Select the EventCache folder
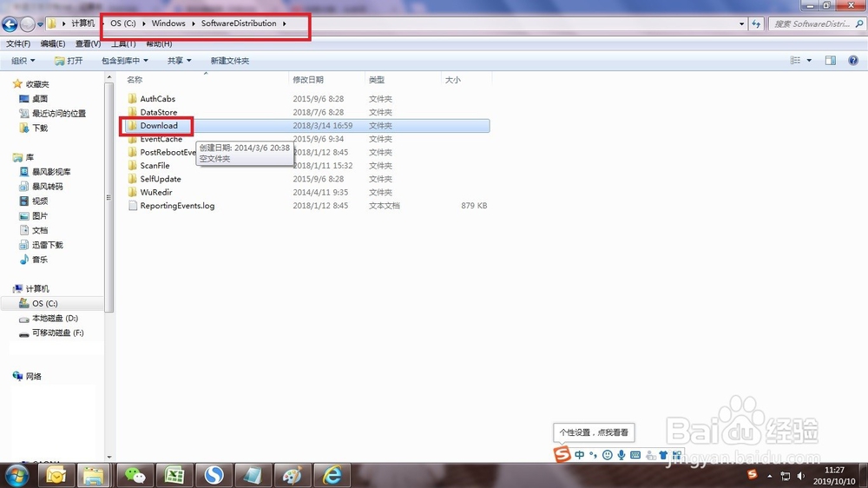 161,138
